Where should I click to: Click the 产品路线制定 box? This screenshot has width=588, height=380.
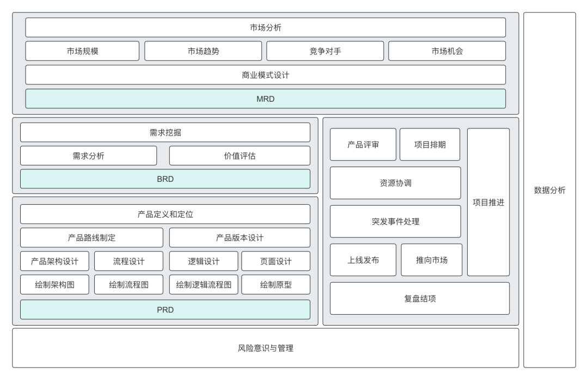[x=91, y=238]
